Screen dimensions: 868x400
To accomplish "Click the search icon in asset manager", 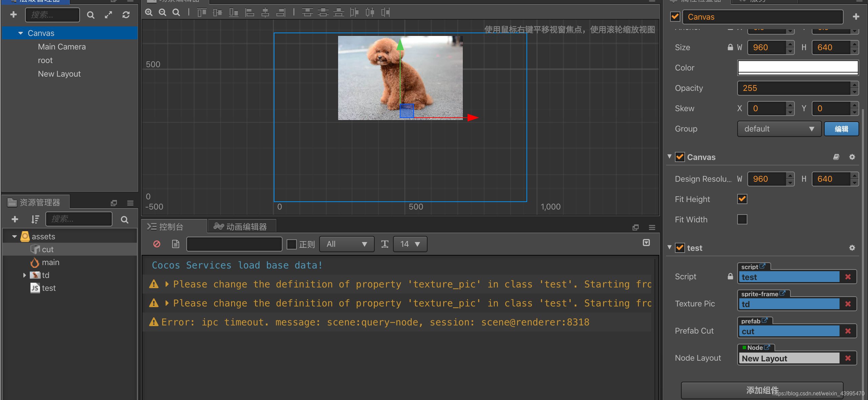I will click(x=125, y=218).
